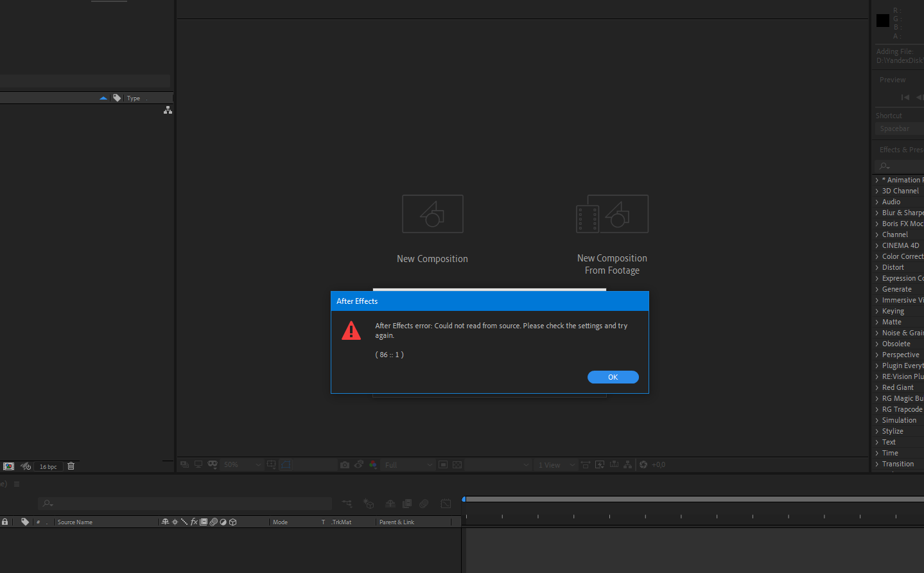Screen dimensions: 924x573
Task: Expand the RG Trapcode effects category
Action: pyautogui.click(x=877, y=409)
